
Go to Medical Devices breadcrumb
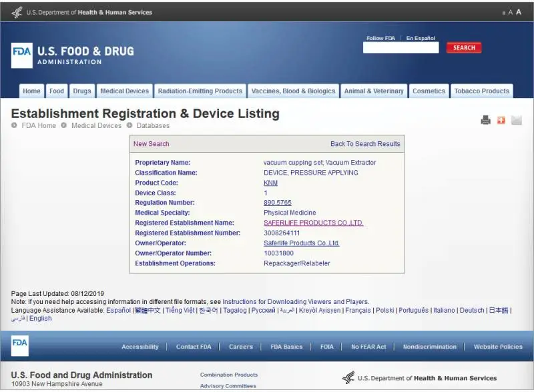pyautogui.click(x=96, y=125)
